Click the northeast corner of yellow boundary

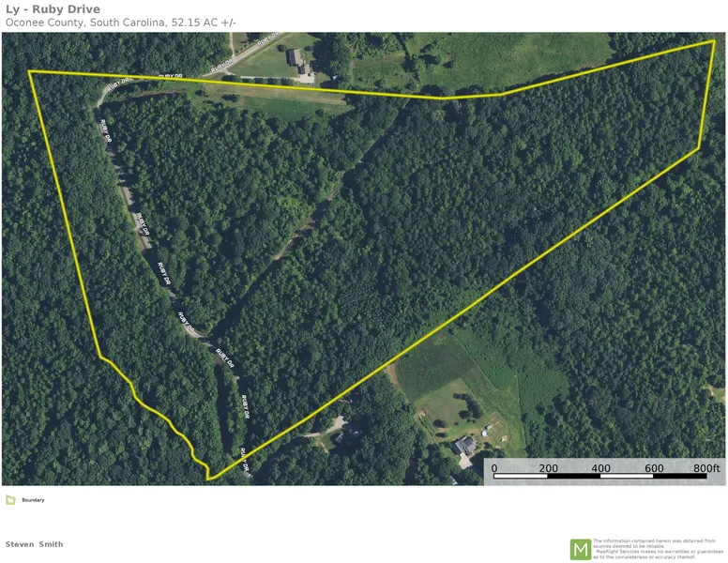tap(714, 41)
